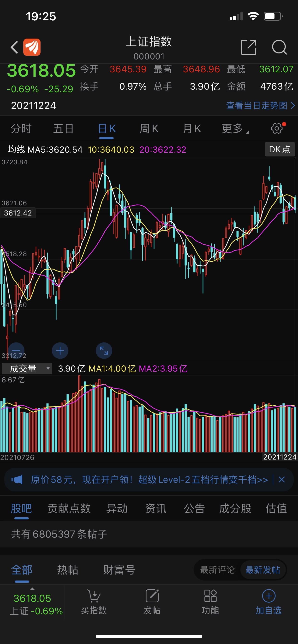Open chart settings gear icon

(277, 128)
